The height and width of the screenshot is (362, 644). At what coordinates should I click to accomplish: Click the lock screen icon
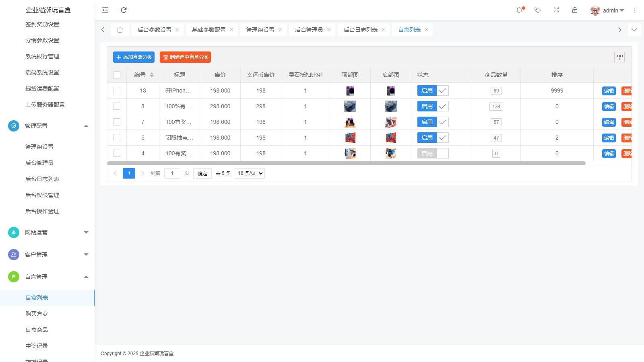[575, 10]
